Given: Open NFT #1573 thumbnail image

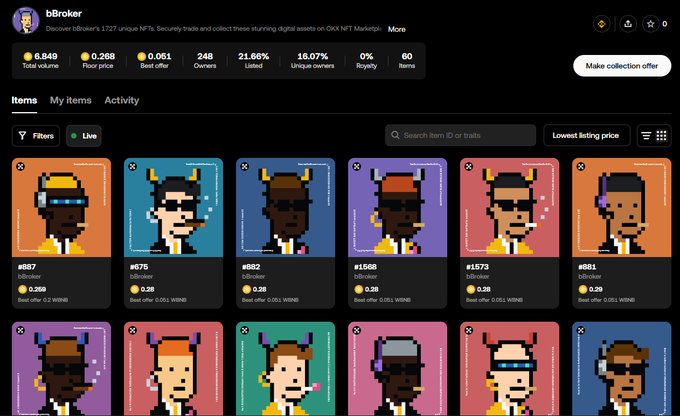Looking at the screenshot, I should pos(510,207).
